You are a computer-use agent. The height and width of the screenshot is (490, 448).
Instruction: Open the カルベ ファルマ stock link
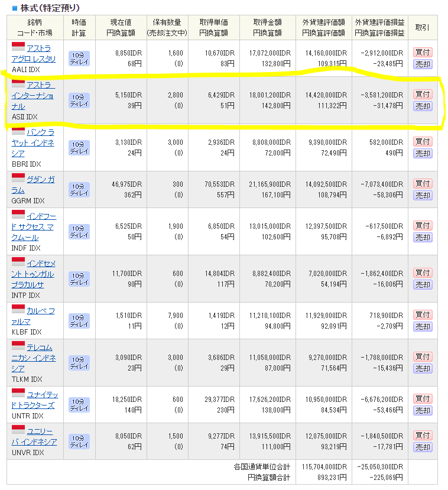point(33,316)
